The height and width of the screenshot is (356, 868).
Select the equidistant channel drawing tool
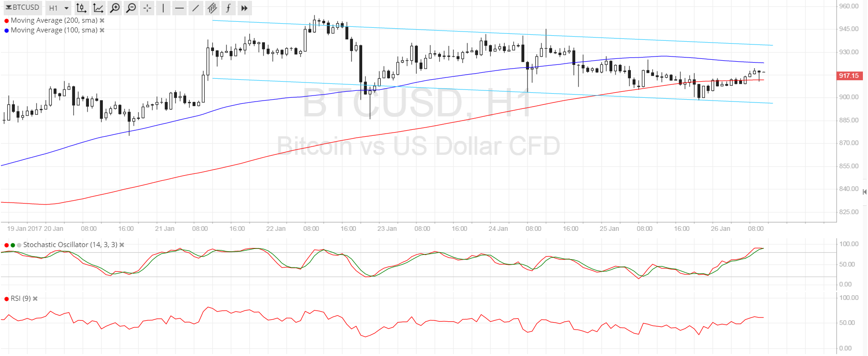pos(212,8)
